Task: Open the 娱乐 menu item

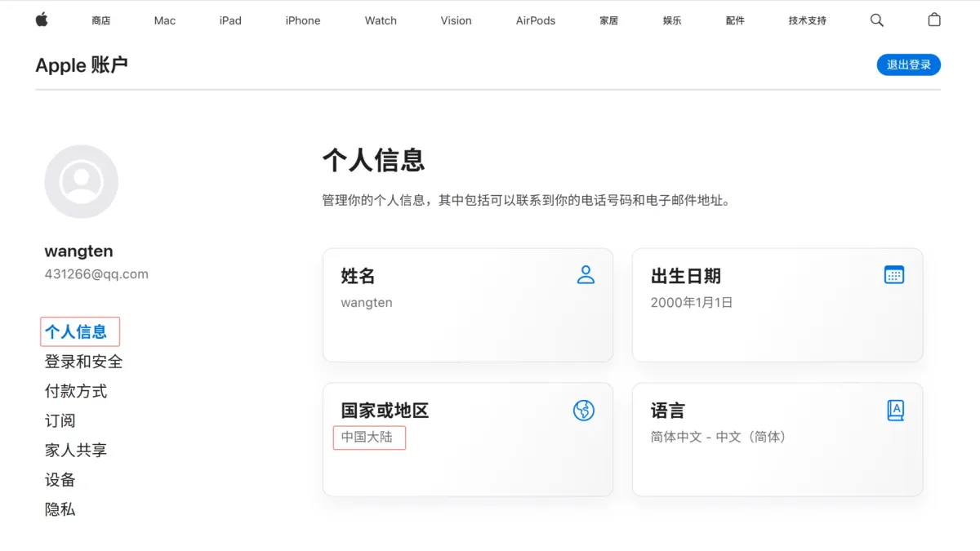Action: (x=672, y=20)
